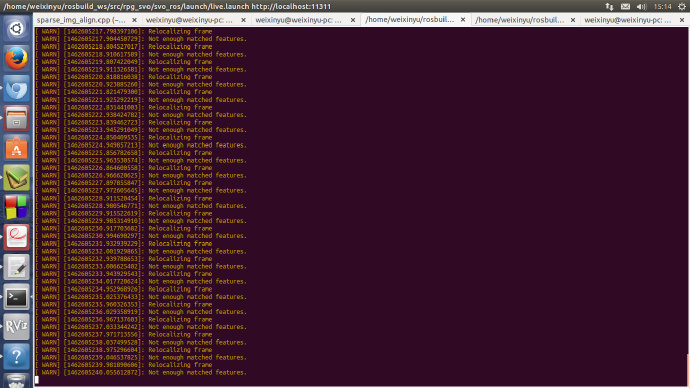Click the first 'Relocalizing frame' warning line

click(x=124, y=31)
